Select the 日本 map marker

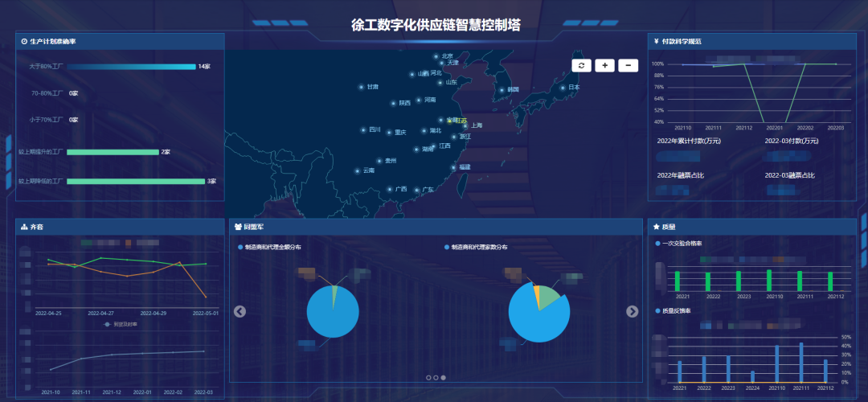click(x=563, y=88)
